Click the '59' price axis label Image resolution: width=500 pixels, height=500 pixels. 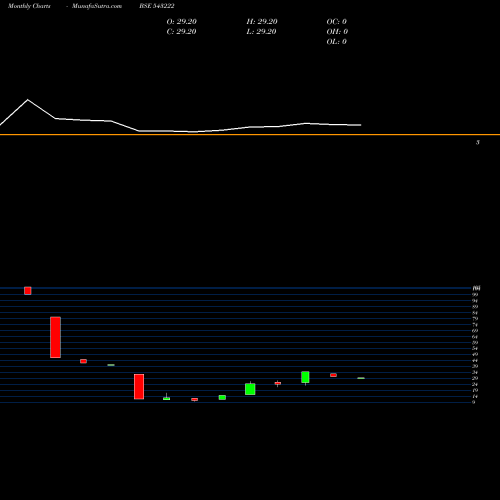pyautogui.click(x=475, y=342)
